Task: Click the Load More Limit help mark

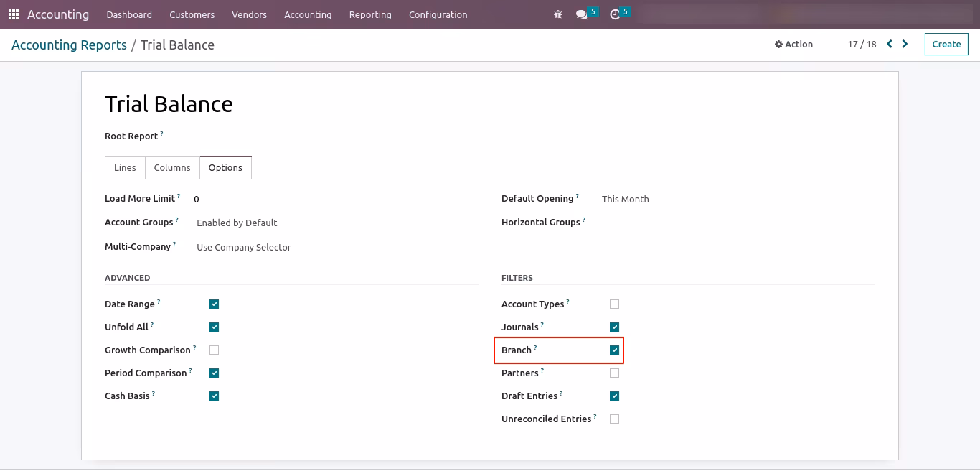Action: coord(179,196)
